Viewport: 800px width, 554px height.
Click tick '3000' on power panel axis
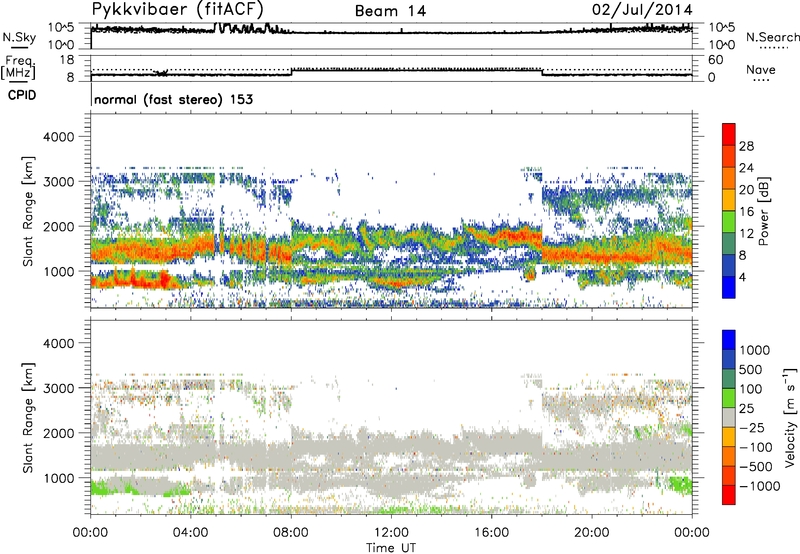tap(58, 182)
